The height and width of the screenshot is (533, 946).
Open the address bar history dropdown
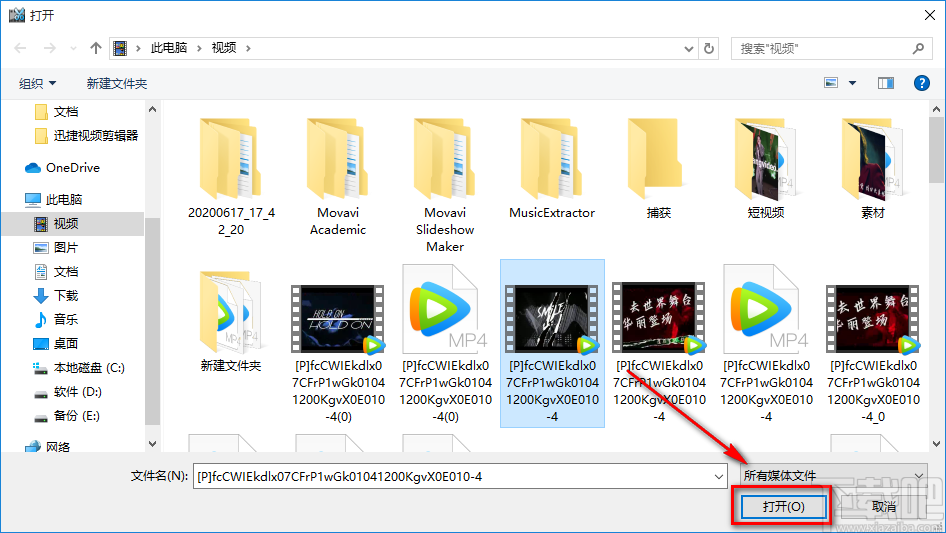click(x=689, y=48)
